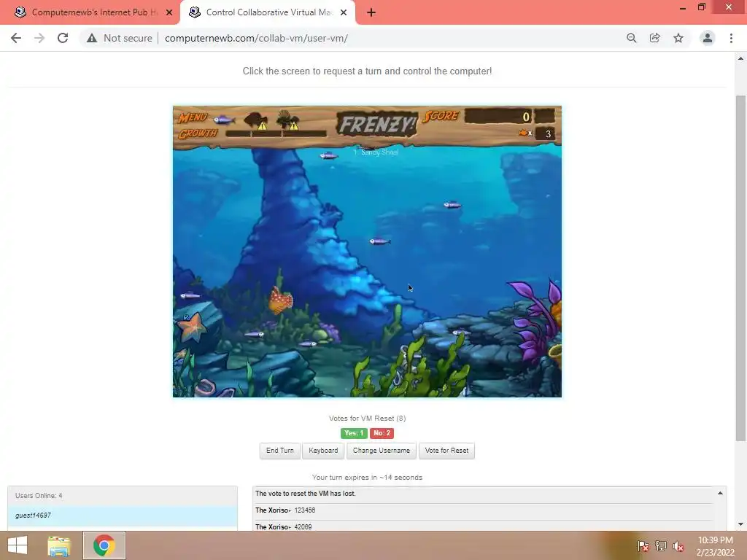This screenshot has height=560, width=747.
Task: Select user guest14697 in users list
Action: (123, 516)
